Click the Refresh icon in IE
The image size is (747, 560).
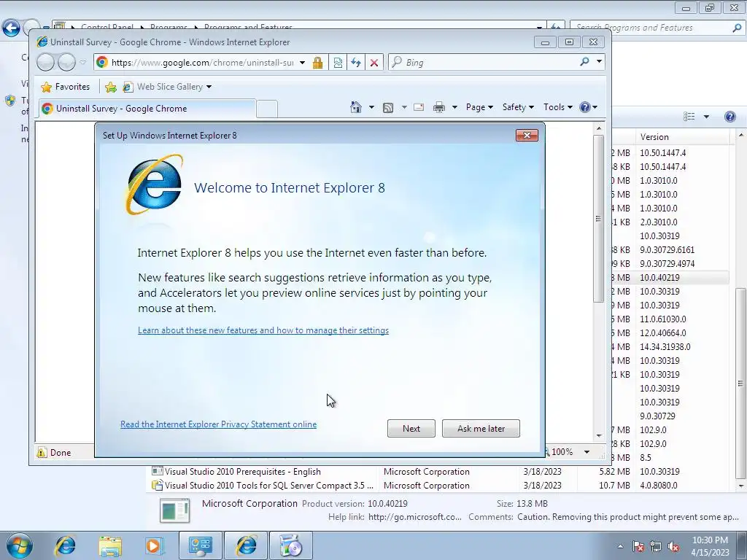click(356, 63)
